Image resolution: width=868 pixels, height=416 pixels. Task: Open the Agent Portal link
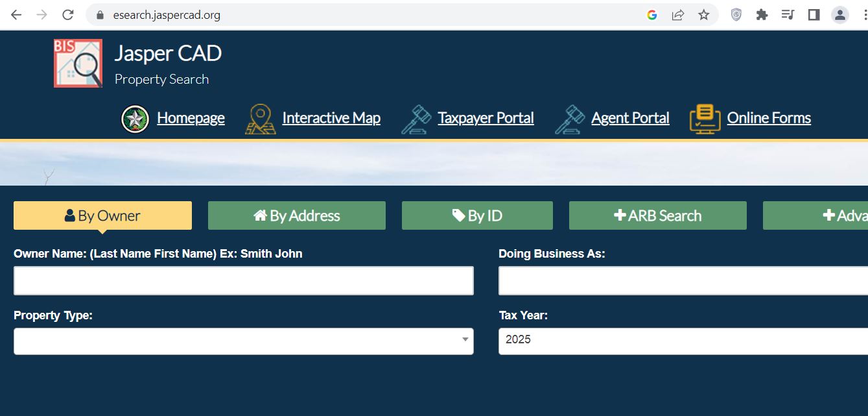pyautogui.click(x=630, y=118)
